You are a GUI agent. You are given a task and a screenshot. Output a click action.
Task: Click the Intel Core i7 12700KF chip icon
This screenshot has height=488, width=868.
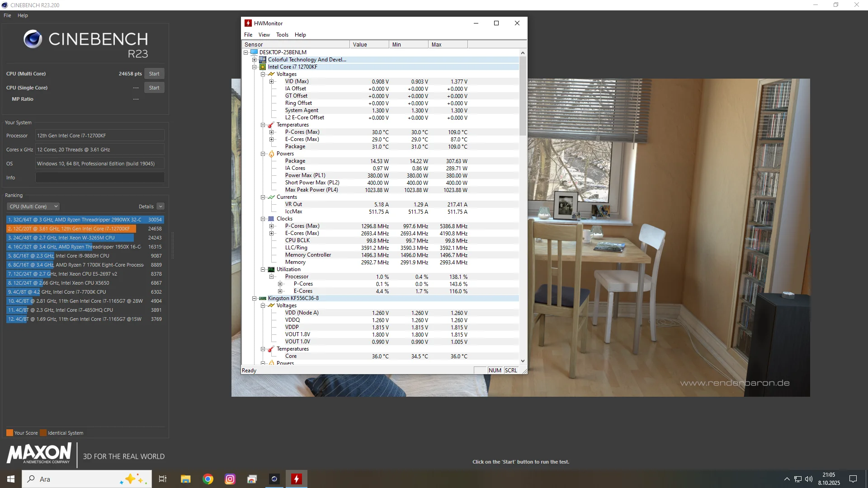[263, 67]
